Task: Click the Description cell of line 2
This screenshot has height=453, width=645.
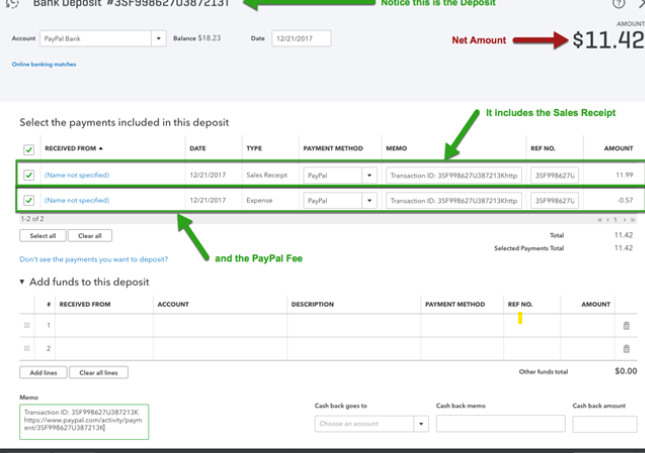Action: [x=354, y=348]
